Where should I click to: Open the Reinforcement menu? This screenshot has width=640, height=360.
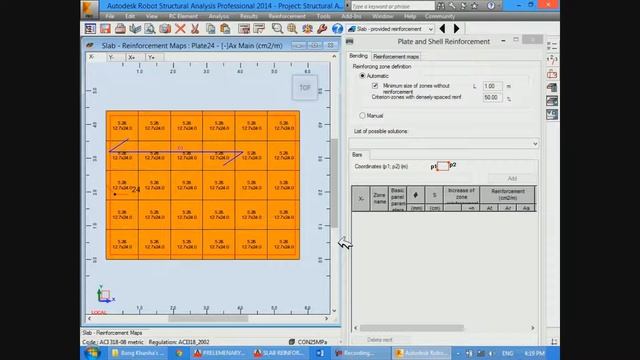tap(287, 16)
